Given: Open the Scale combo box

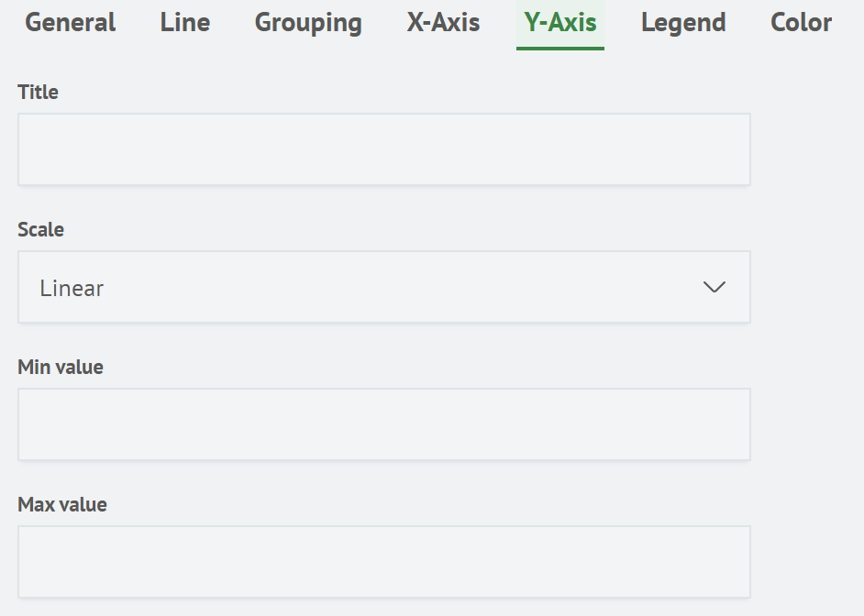Looking at the screenshot, I should coord(383,288).
